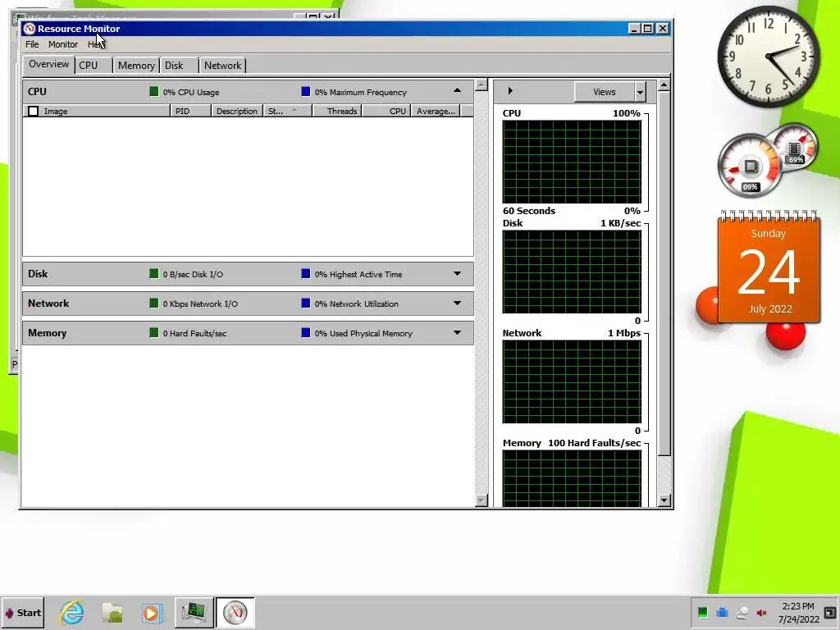The width and height of the screenshot is (840, 630).
Task: Click the blue network tray icon
Action: [722, 612]
